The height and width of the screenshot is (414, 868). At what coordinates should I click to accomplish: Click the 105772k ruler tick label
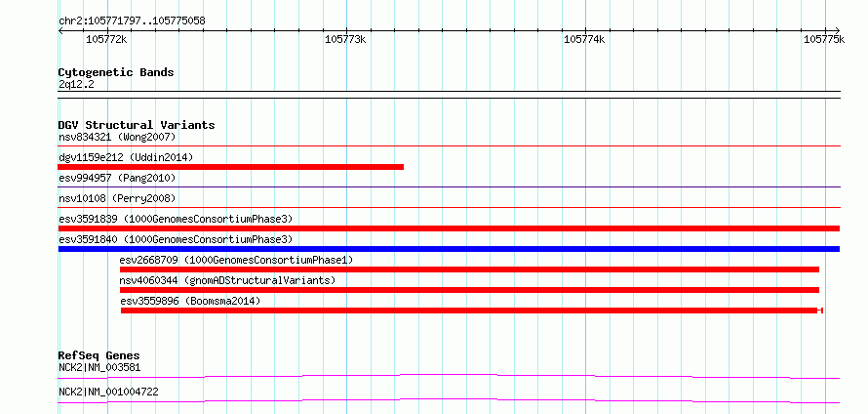[107, 39]
